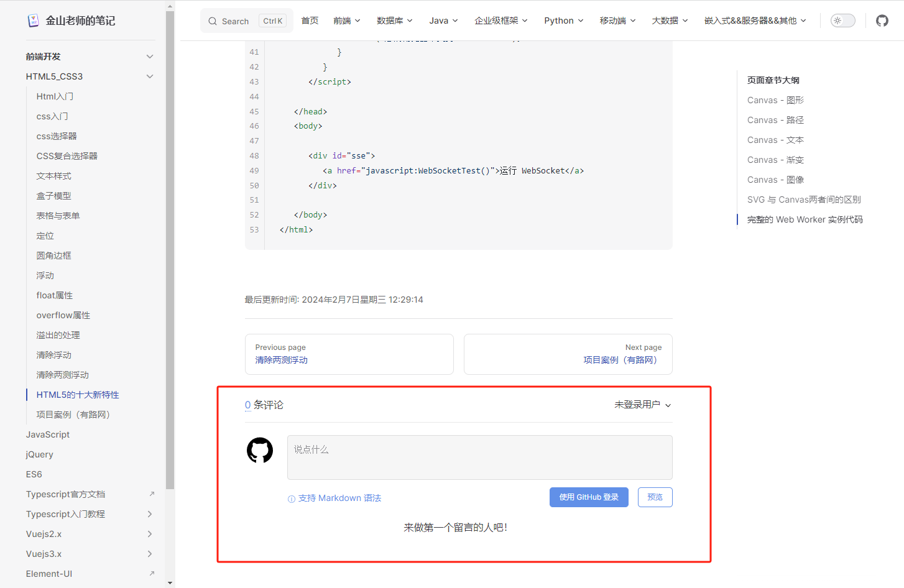Open external link icon for Element-UI

click(152, 574)
